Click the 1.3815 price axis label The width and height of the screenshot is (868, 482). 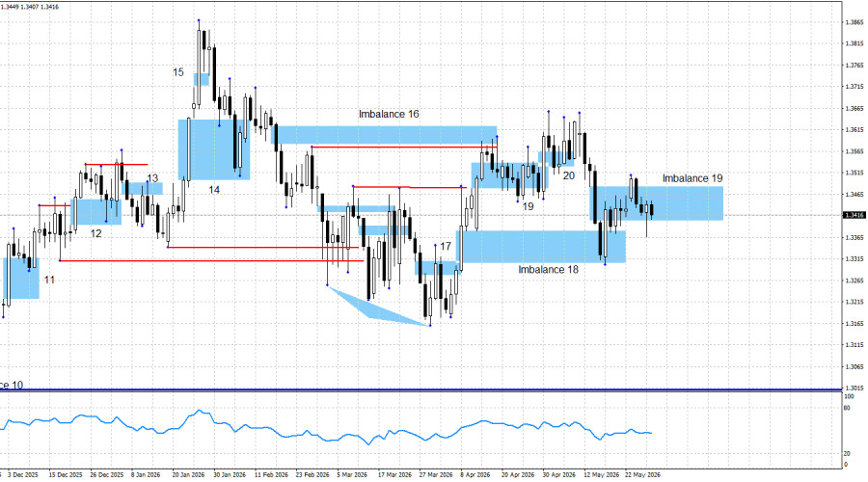[854, 43]
